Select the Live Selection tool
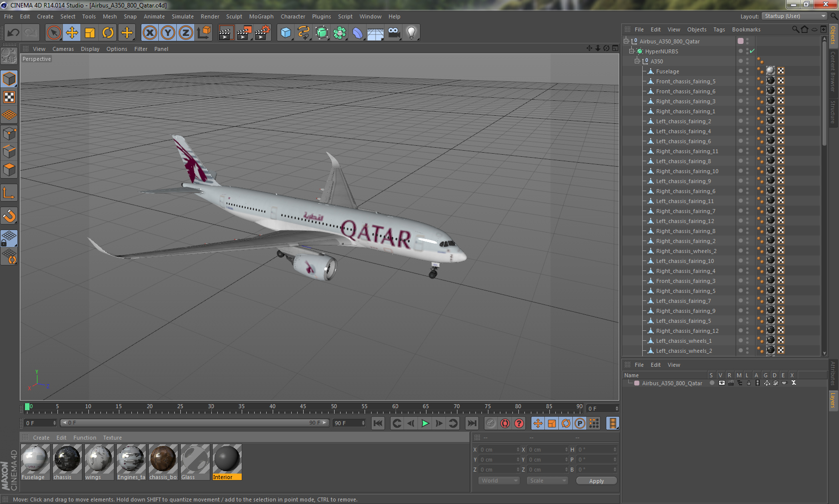The height and width of the screenshot is (504, 839). pyautogui.click(x=53, y=33)
